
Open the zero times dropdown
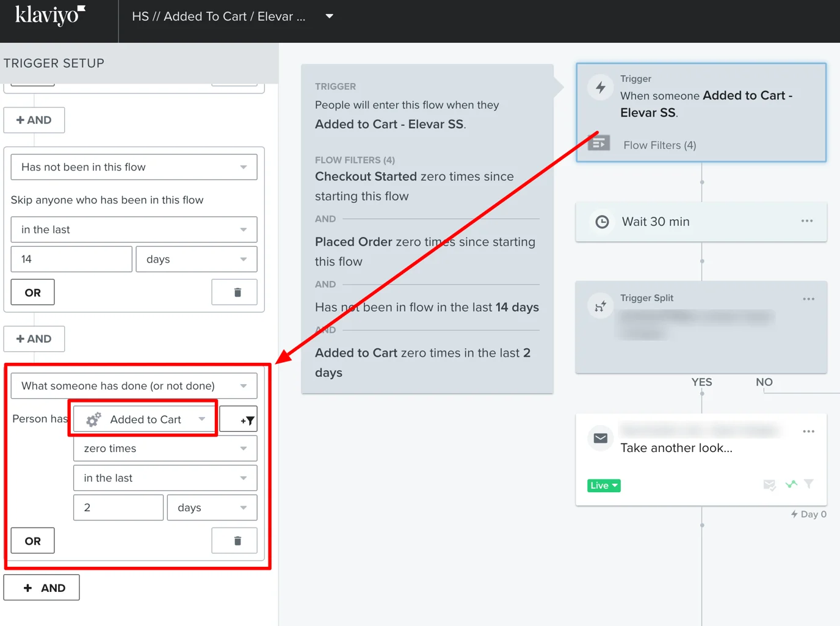pyautogui.click(x=165, y=449)
